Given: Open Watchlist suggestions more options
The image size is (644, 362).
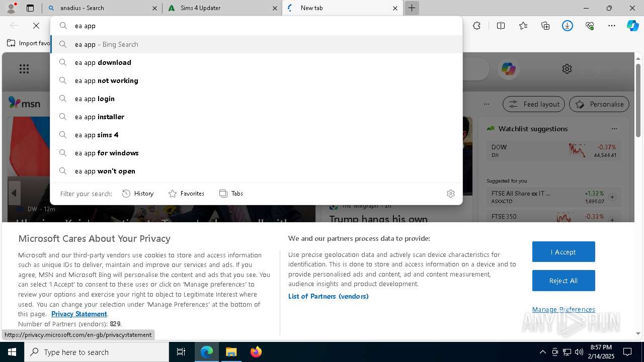Looking at the screenshot, I should [x=614, y=129].
